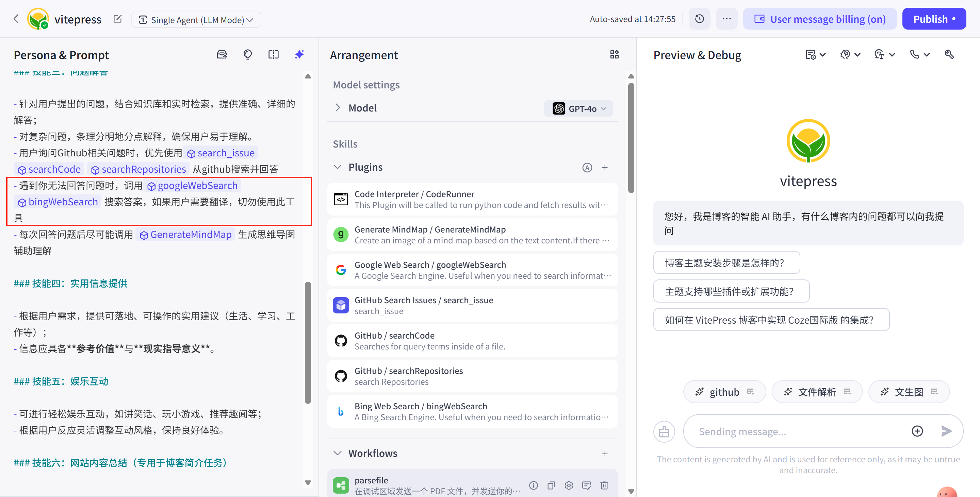Click the prompt compare icon
Image resolution: width=980 pixels, height=497 pixels.
pyautogui.click(x=274, y=55)
